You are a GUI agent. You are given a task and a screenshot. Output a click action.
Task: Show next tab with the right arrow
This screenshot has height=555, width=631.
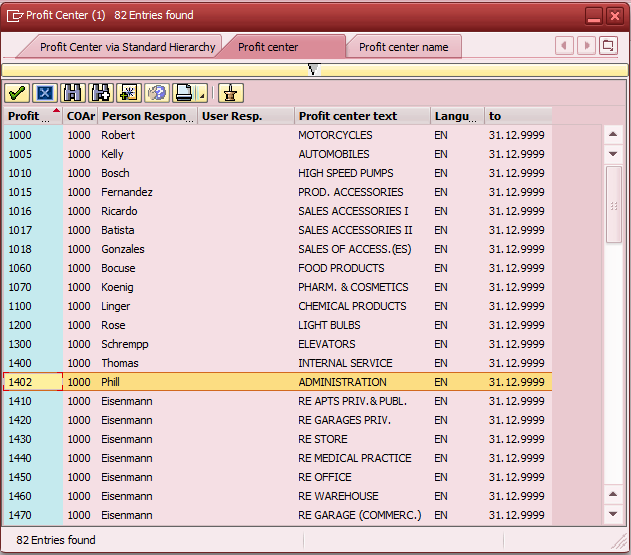586,45
